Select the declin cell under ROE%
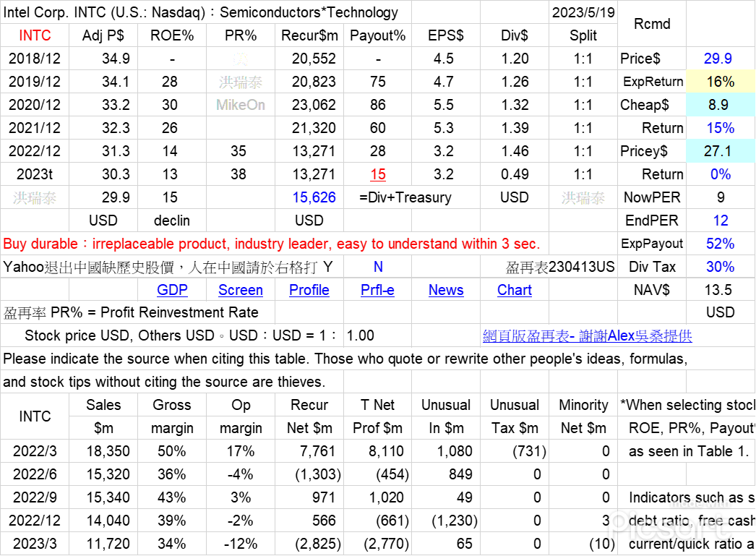Viewport: 756px width, 556px height. click(x=172, y=221)
